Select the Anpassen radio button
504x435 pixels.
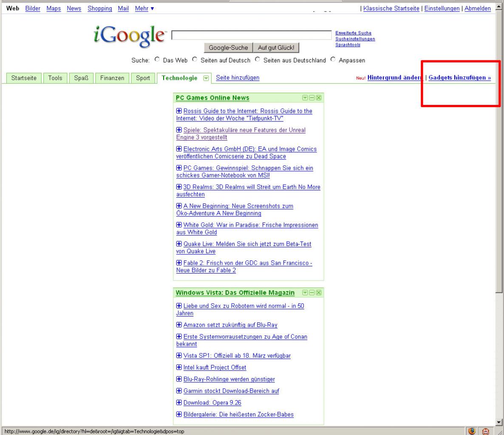coord(333,59)
